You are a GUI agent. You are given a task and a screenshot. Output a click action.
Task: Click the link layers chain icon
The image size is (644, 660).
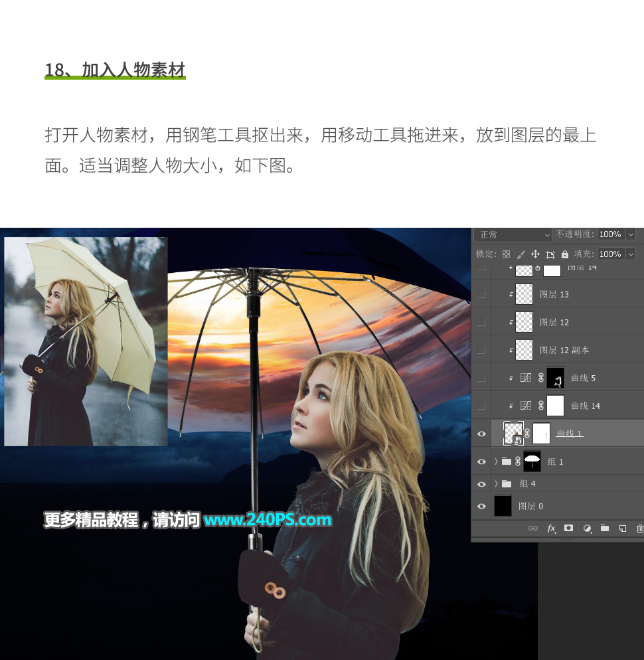(533, 528)
